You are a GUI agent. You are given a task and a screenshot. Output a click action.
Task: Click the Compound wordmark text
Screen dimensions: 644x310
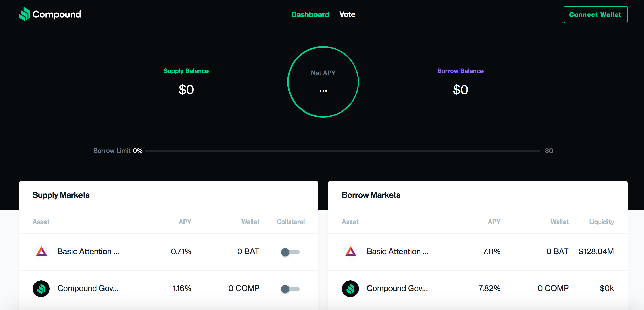point(57,14)
